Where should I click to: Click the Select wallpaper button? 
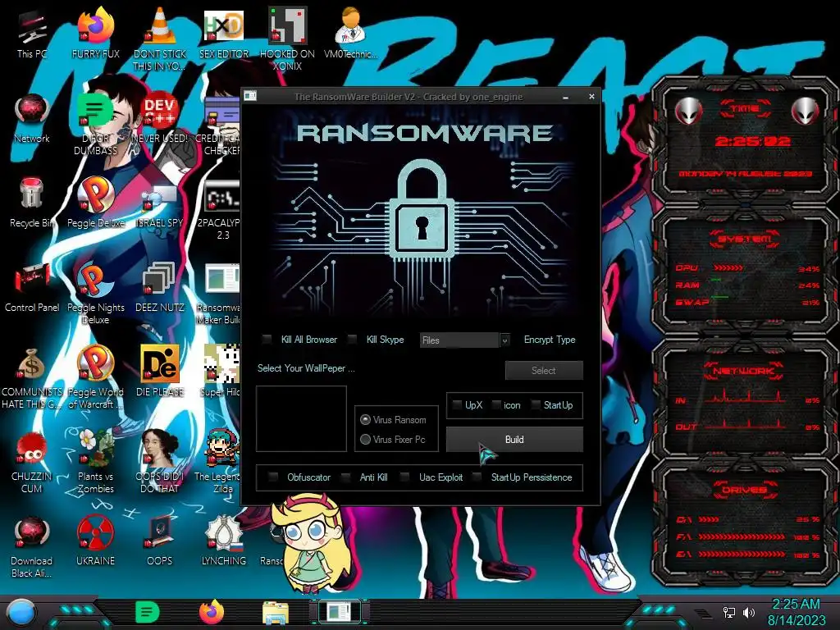click(544, 370)
